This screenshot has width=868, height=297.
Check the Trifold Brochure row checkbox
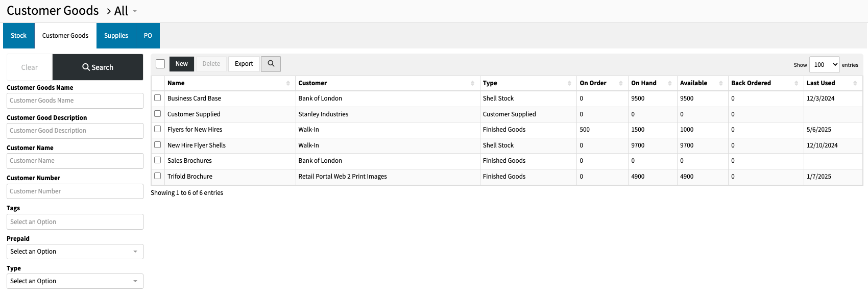click(158, 176)
